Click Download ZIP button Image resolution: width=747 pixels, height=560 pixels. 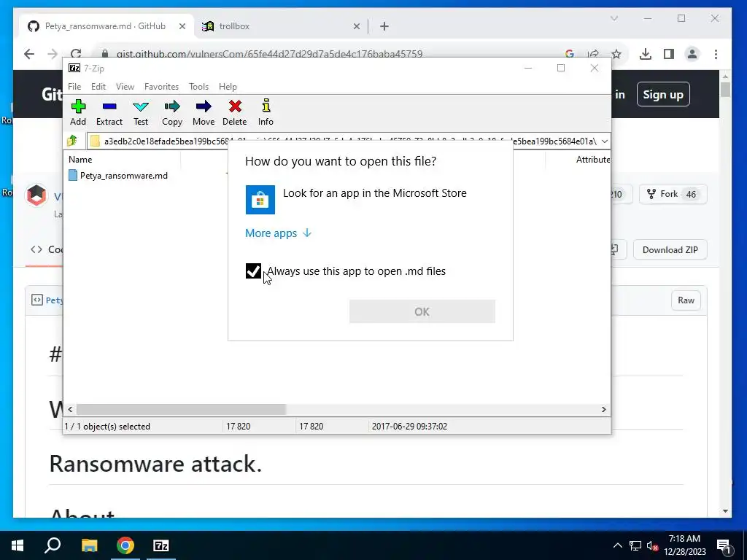670,249
